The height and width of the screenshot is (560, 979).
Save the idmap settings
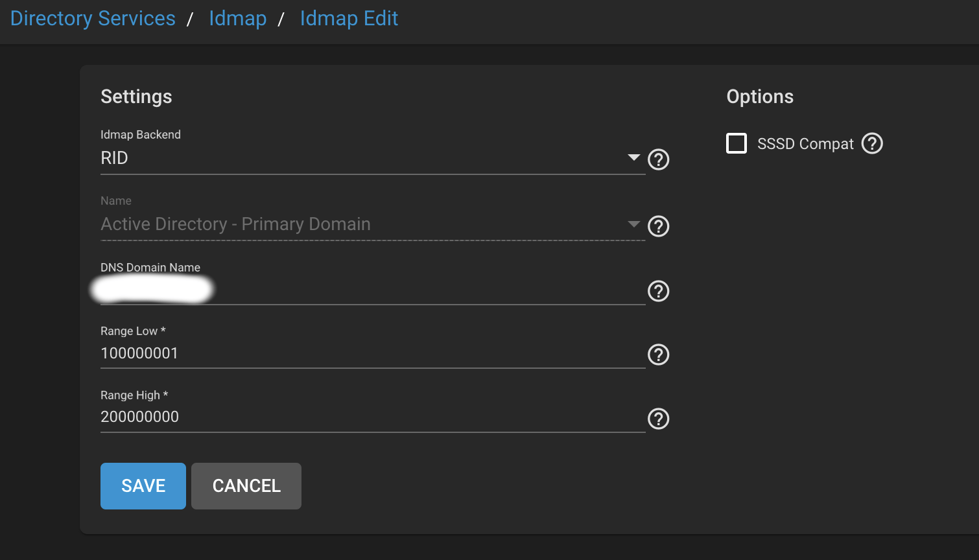tap(143, 486)
